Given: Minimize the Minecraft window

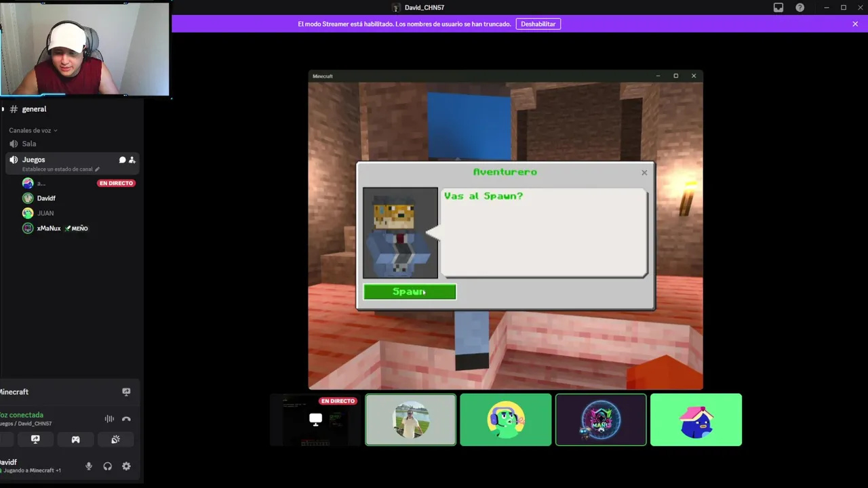Looking at the screenshot, I should pyautogui.click(x=658, y=76).
